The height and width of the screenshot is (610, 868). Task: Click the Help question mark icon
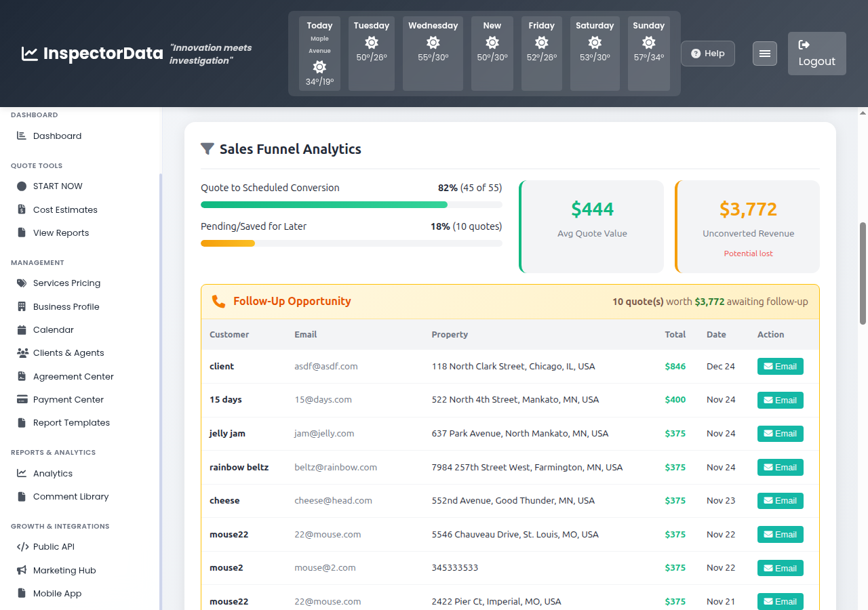(696, 53)
